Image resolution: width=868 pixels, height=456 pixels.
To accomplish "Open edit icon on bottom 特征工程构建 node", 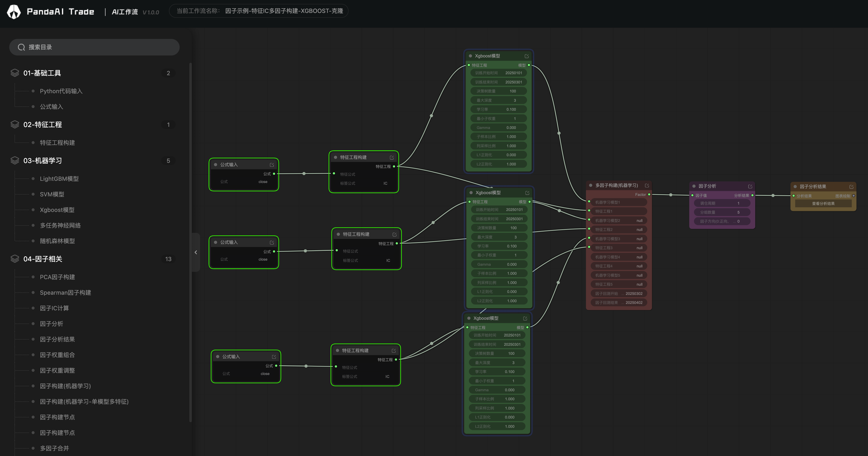I will tap(394, 351).
